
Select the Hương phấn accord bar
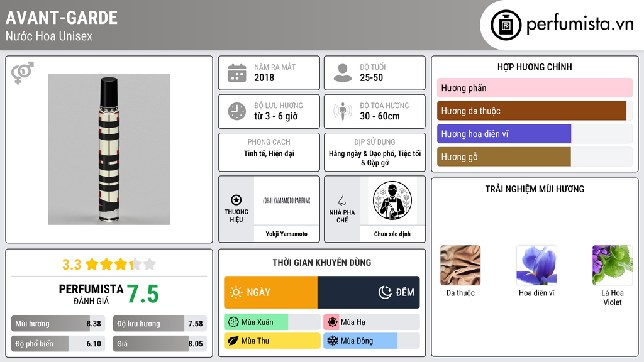pyautogui.click(x=535, y=88)
